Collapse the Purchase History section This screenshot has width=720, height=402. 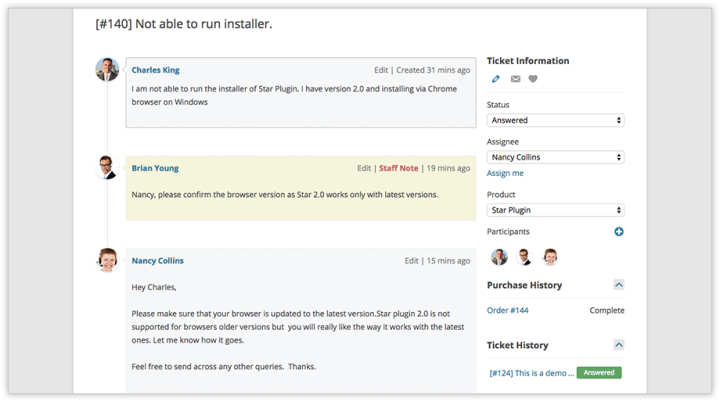pos(619,285)
